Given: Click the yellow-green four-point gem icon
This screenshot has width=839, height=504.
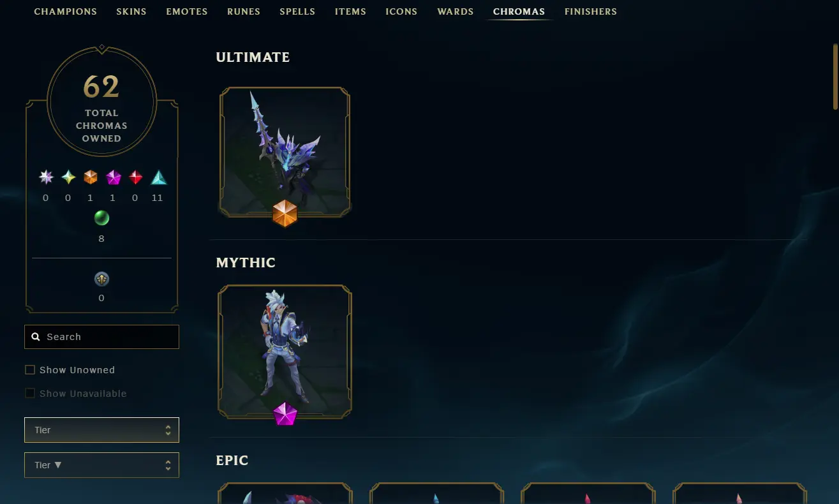Looking at the screenshot, I should (x=68, y=177).
